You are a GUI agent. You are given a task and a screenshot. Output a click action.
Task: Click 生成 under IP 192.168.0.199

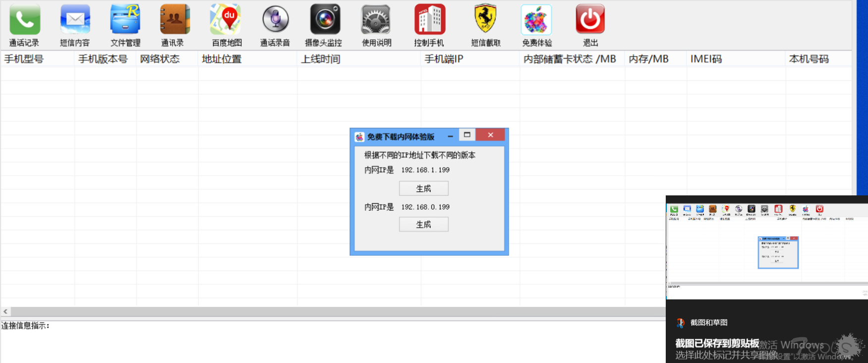coord(424,225)
